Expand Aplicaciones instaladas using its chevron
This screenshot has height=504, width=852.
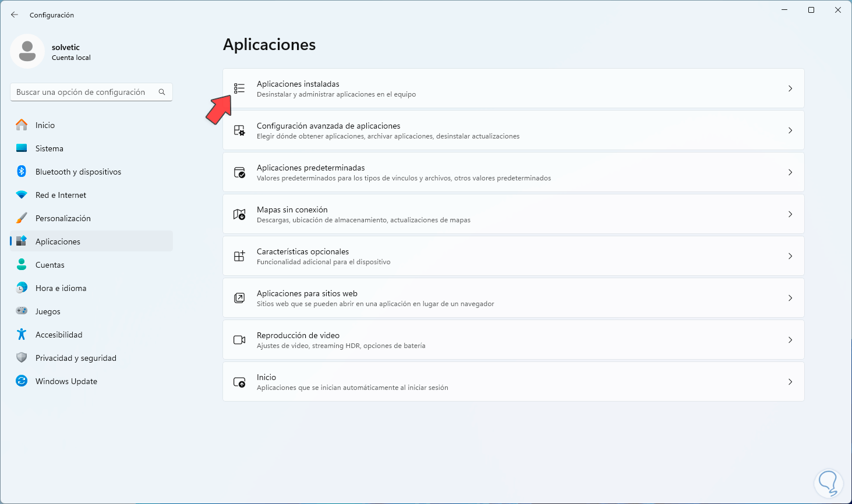point(790,88)
